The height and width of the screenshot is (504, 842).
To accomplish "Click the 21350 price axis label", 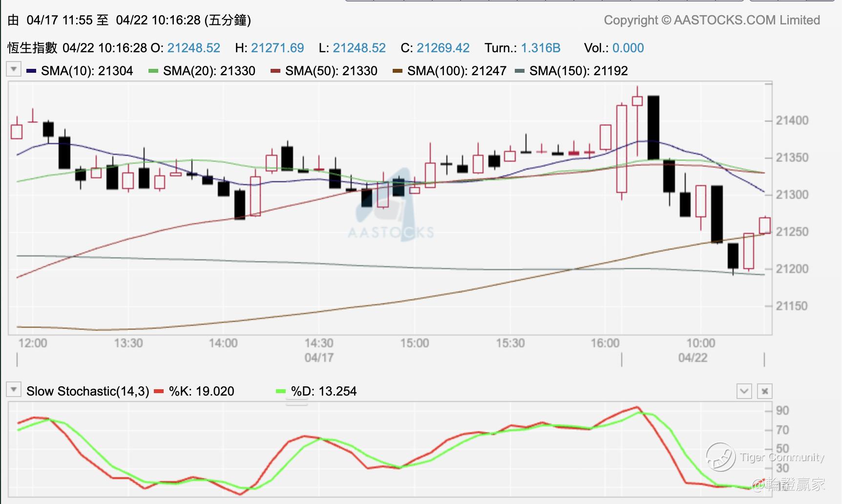I will [x=792, y=157].
